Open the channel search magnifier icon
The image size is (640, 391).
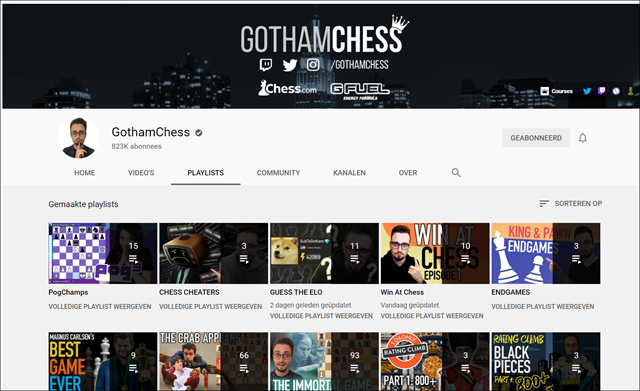pos(456,173)
